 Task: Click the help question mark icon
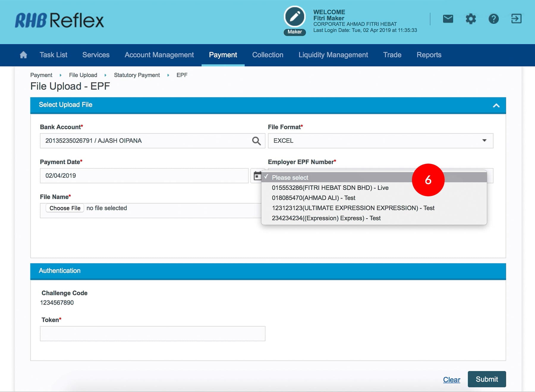tap(493, 19)
